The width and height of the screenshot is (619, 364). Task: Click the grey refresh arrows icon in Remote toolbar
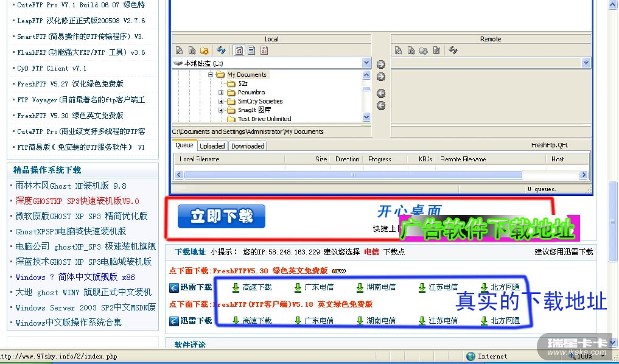(x=453, y=50)
